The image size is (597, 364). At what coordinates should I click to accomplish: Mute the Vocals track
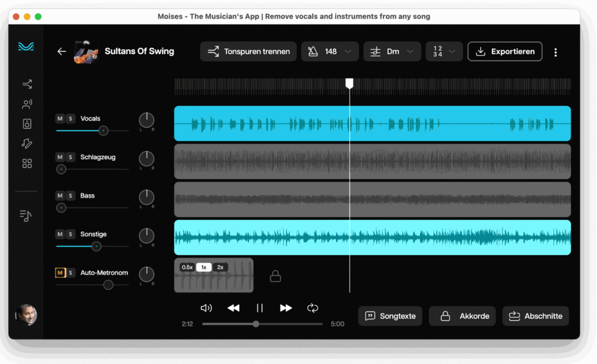tap(60, 119)
